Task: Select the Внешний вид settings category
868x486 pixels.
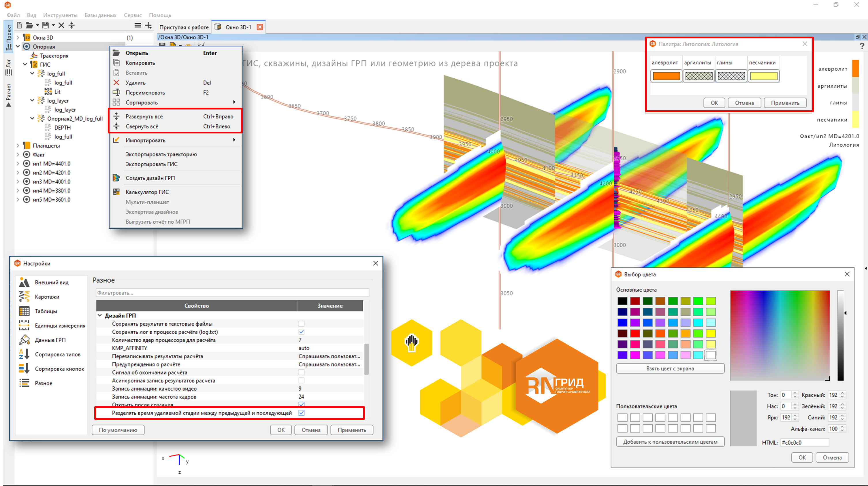Action: (x=52, y=283)
